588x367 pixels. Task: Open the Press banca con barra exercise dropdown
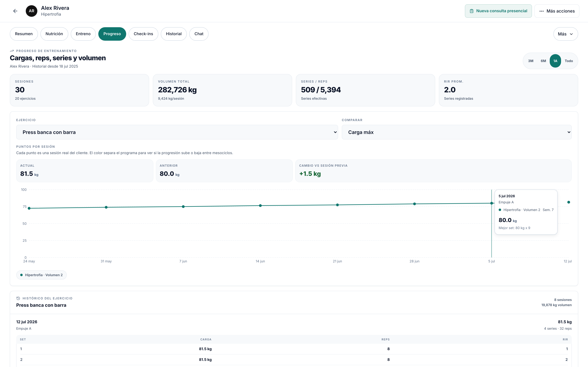point(177,132)
